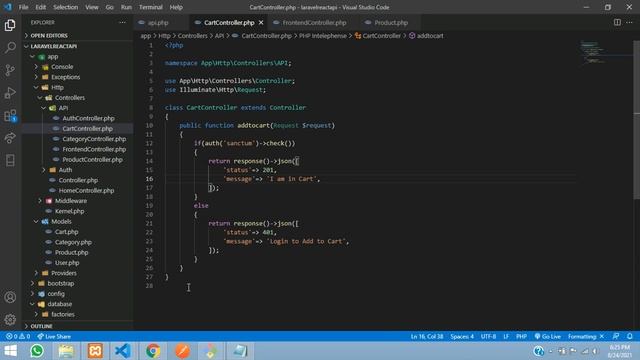Image resolution: width=640 pixels, height=360 pixels.
Task: Change encoding via UTF-8
Action: (x=488, y=336)
